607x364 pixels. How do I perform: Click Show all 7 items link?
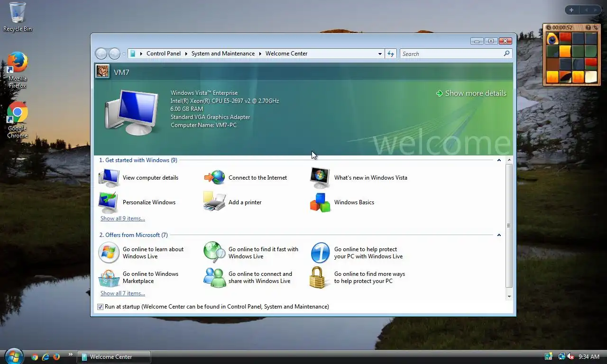123,293
